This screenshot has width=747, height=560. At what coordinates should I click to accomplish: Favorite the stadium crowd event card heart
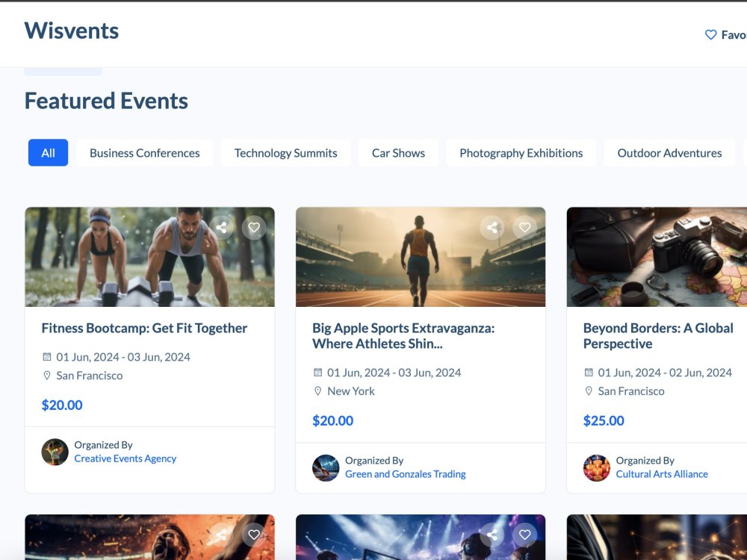point(254,535)
